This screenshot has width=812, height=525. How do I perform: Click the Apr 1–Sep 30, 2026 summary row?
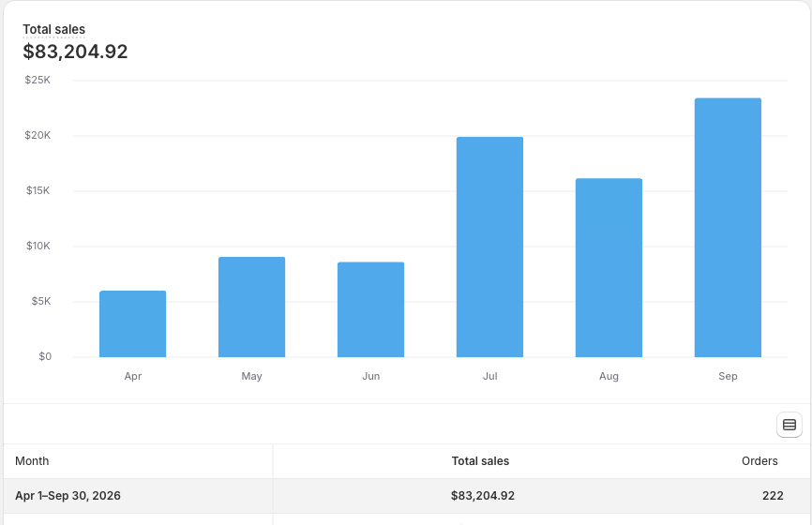[406, 496]
